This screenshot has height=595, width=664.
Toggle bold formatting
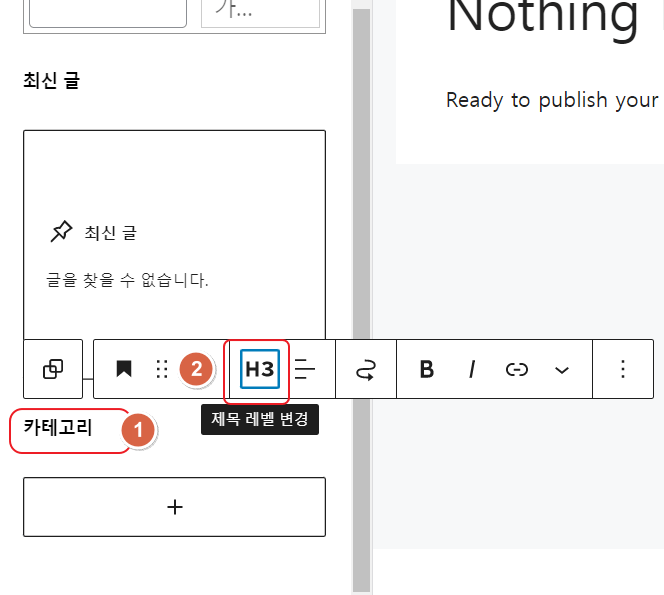tap(426, 369)
